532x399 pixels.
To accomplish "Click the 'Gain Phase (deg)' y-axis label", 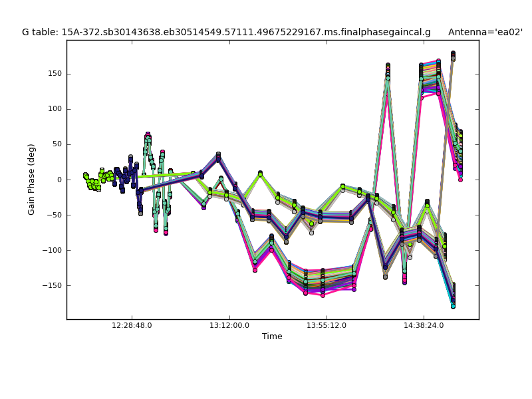I will pyautogui.click(x=31, y=180).
